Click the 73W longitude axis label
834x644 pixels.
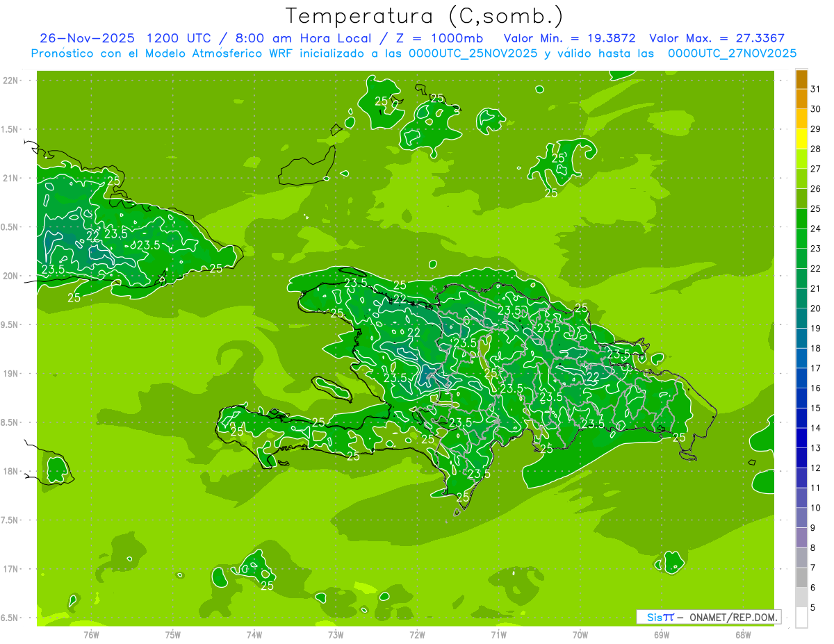coord(336,634)
